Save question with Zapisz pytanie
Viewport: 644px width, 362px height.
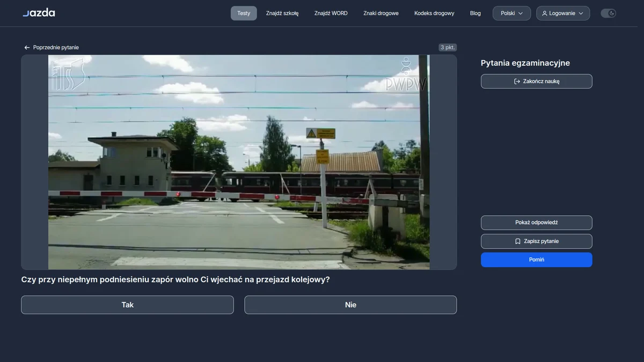[x=537, y=241]
